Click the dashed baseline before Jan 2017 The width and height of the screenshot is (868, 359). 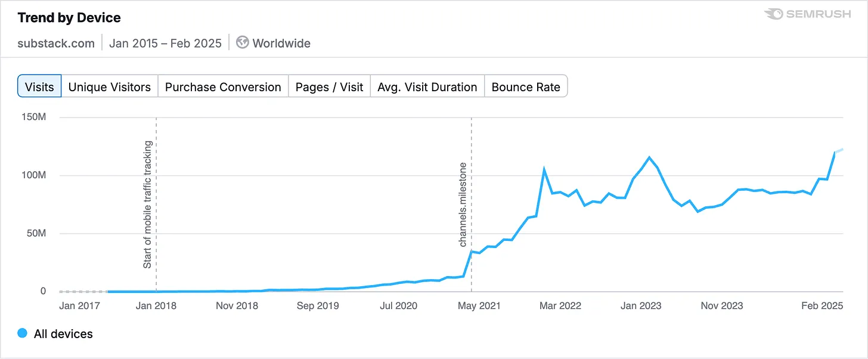click(80, 291)
